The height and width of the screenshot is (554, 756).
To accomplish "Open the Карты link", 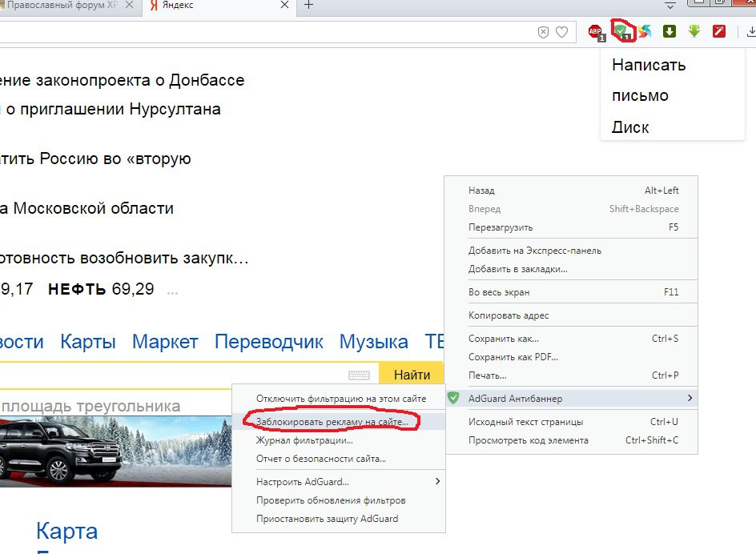I will [88, 342].
